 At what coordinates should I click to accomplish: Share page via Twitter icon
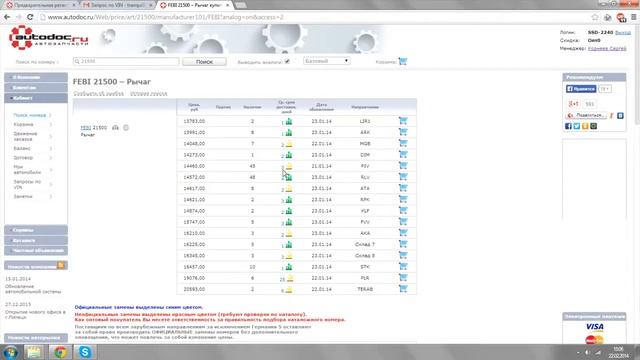tap(577, 126)
